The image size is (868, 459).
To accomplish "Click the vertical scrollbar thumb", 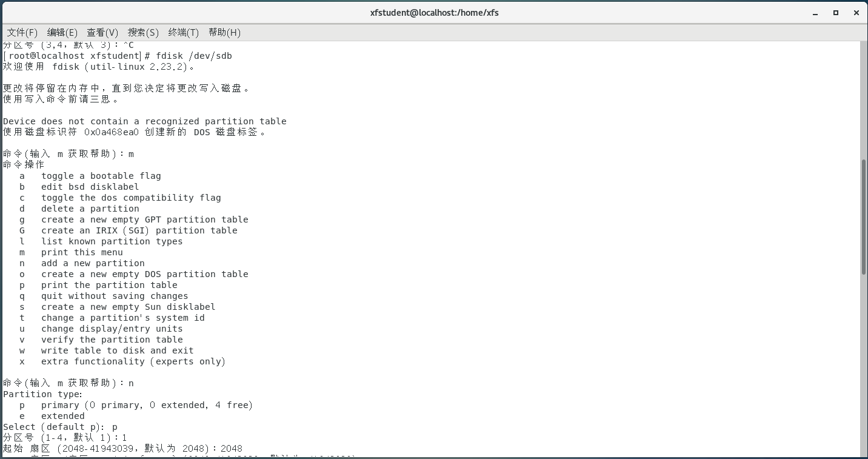I will 864,217.
